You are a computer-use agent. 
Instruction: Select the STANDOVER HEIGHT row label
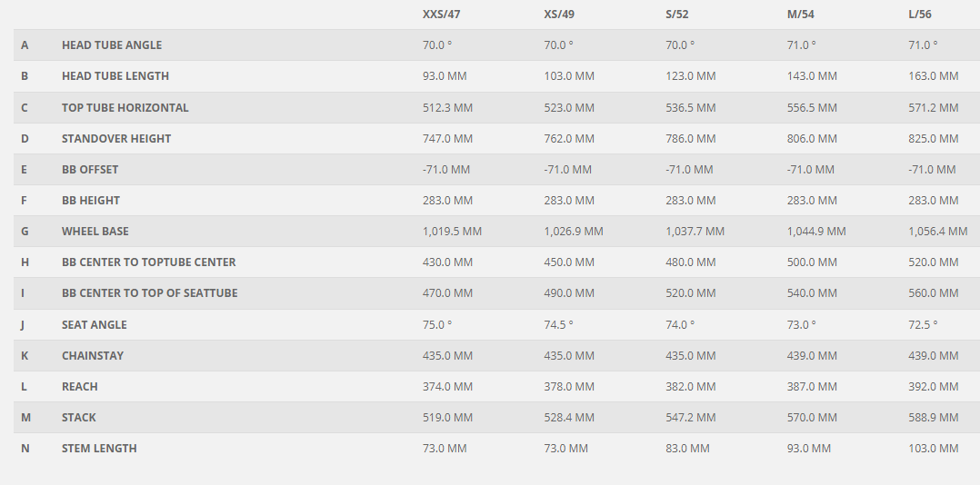tap(116, 139)
